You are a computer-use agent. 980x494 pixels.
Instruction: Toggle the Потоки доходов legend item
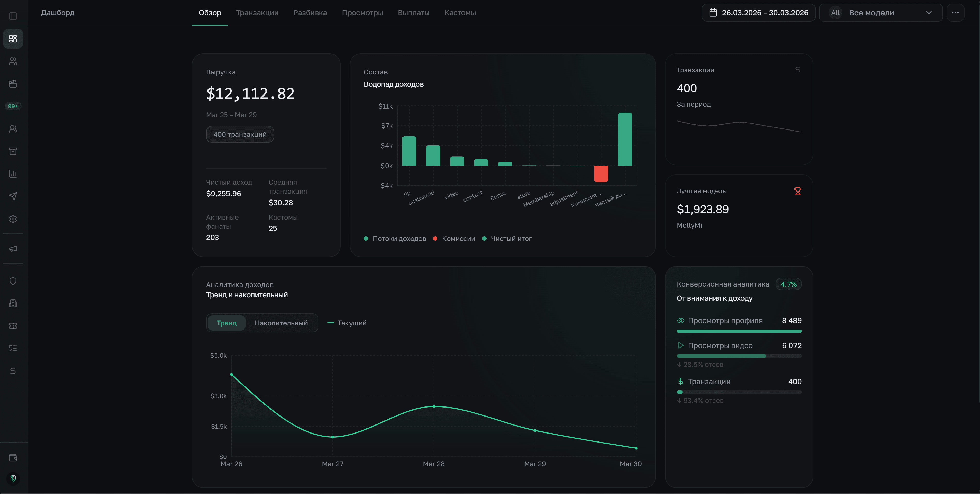pos(395,239)
